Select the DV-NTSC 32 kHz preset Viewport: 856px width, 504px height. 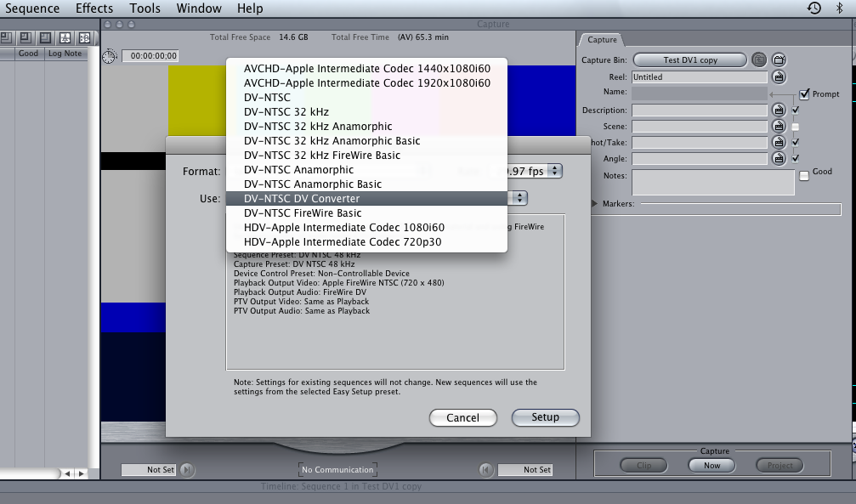pyautogui.click(x=366, y=112)
